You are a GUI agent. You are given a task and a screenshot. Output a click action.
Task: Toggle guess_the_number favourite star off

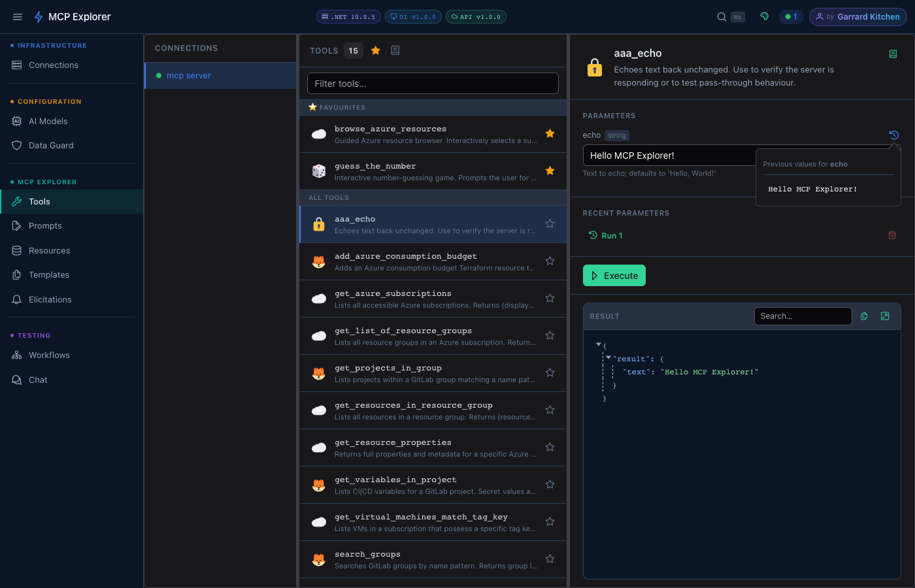pos(550,171)
